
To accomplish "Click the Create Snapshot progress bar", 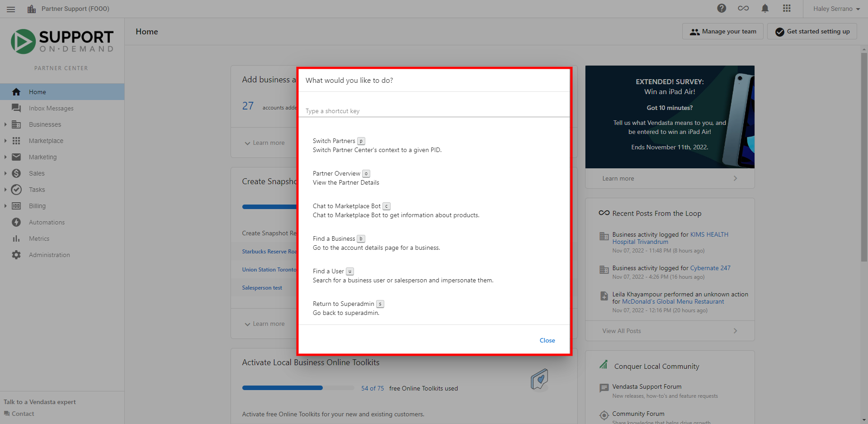I will click(269, 207).
